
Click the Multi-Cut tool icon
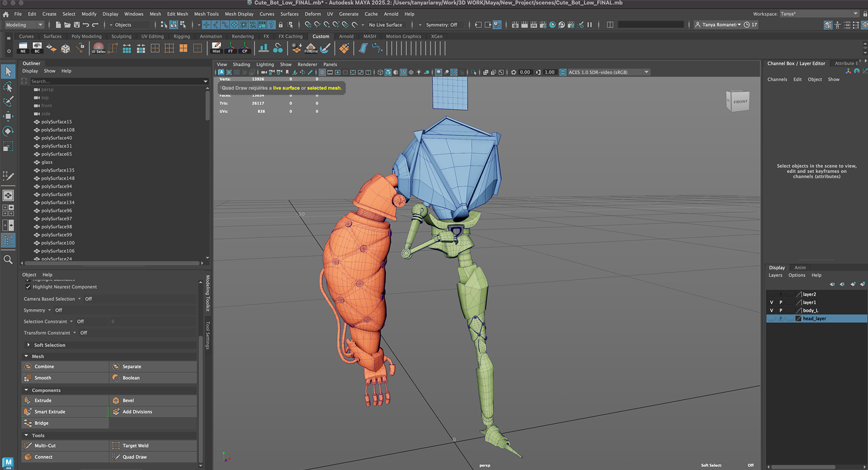[28, 446]
